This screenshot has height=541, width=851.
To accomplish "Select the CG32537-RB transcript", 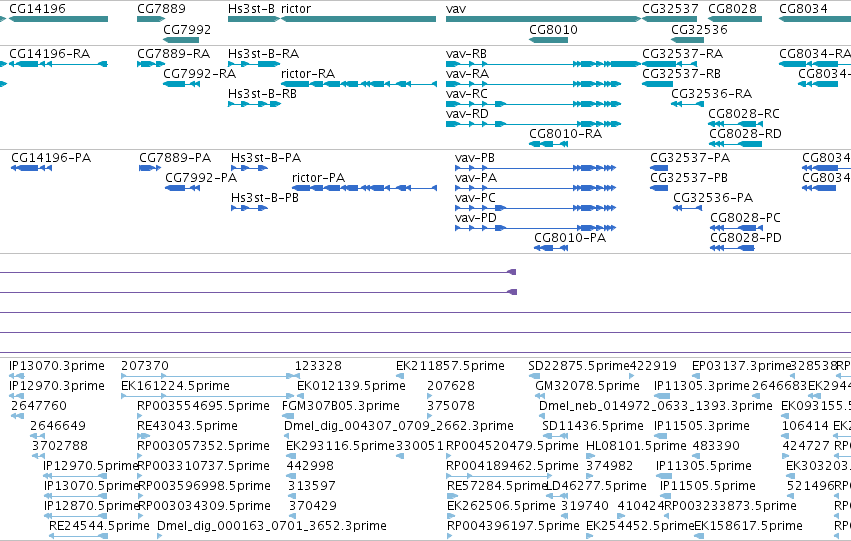I will pos(657,84).
